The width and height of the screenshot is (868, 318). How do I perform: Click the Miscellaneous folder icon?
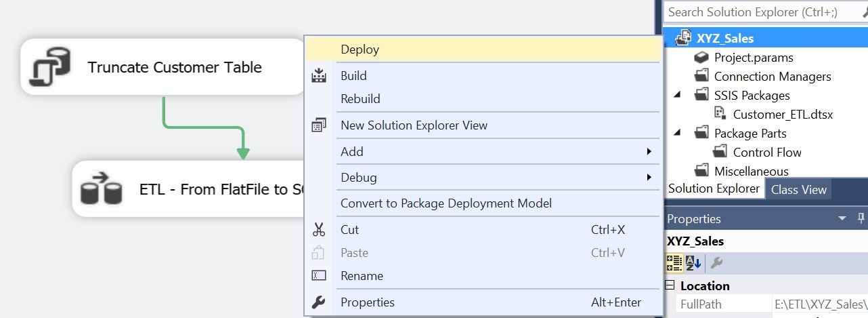pos(702,171)
